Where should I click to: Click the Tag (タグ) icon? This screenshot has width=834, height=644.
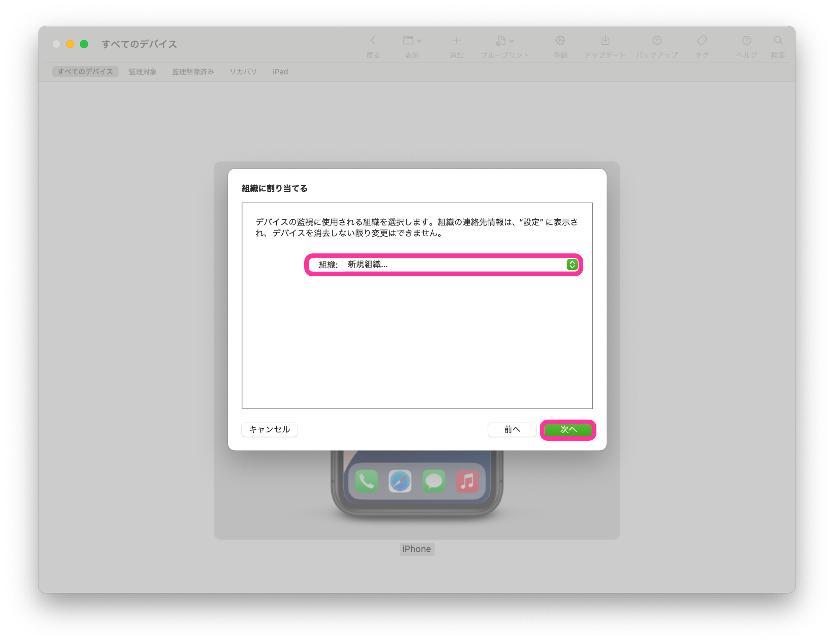pos(702,40)
